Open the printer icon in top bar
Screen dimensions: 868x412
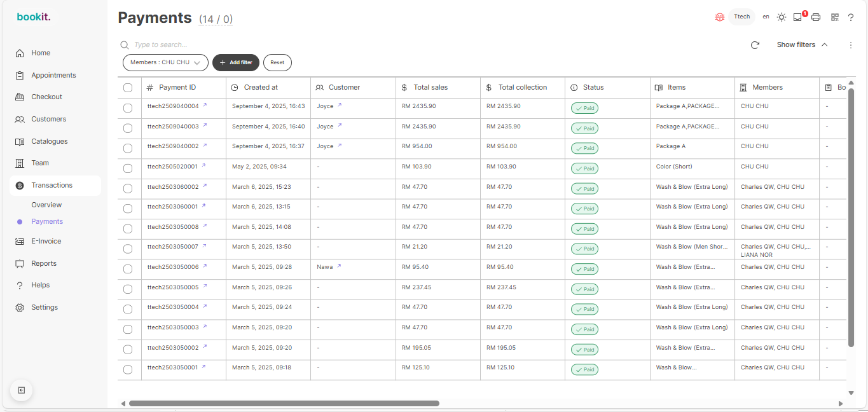click(x=816, y=17)
